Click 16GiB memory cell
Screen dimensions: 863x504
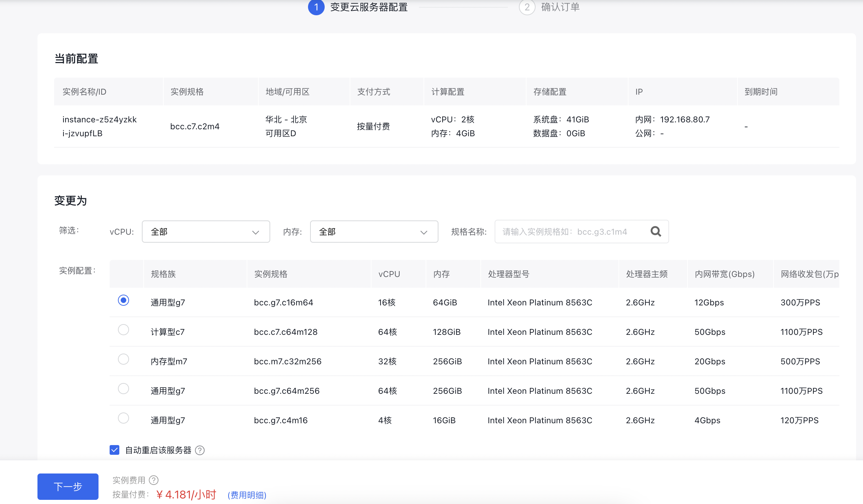[x=444, y=420]
